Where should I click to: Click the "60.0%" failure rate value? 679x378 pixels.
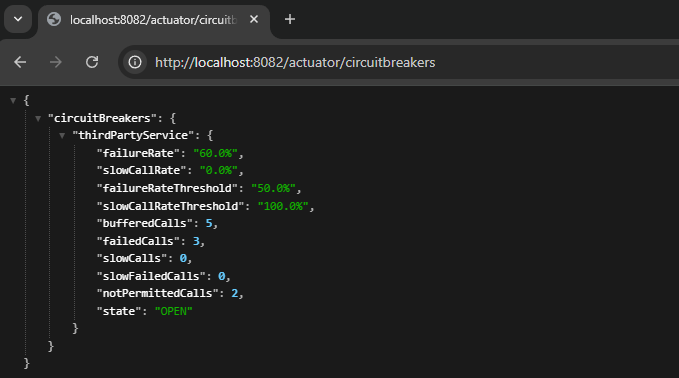(x=215, y=153)
